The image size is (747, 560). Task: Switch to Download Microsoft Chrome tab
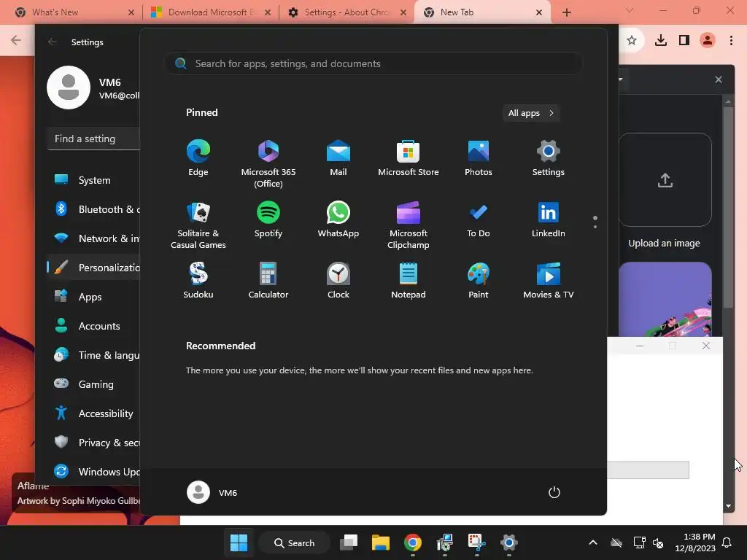(211, 12)
